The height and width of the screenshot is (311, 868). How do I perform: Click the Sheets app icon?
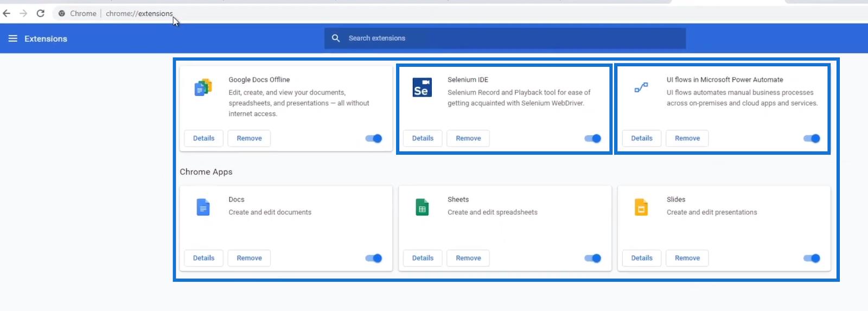click(x=422, y=207)
